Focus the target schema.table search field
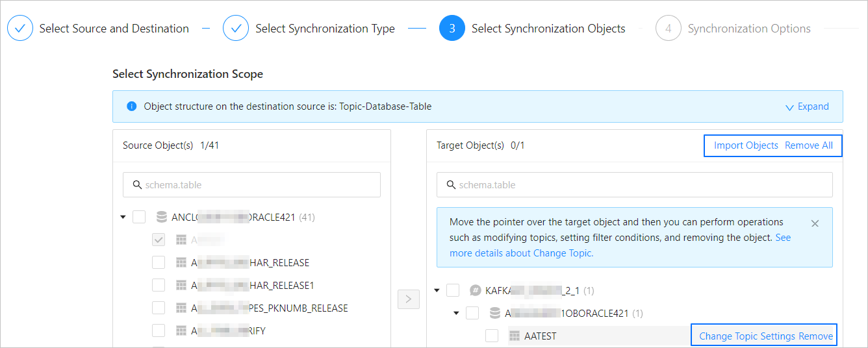This screenshot has height=348, width=868. pos(634,185)
